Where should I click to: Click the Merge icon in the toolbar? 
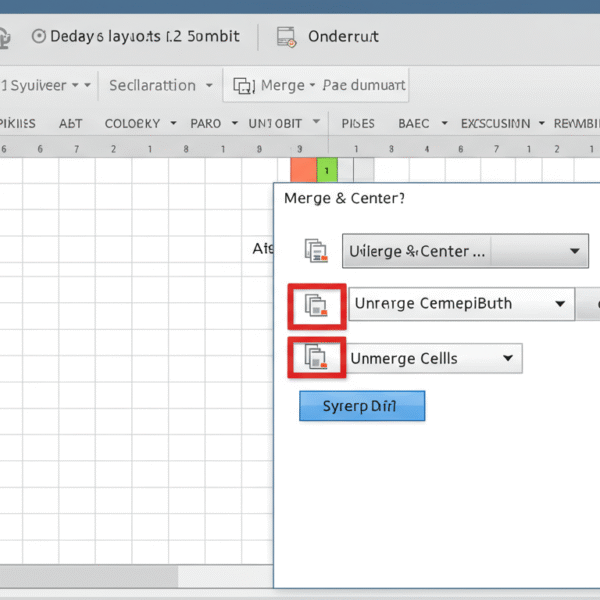pos(243,86)
